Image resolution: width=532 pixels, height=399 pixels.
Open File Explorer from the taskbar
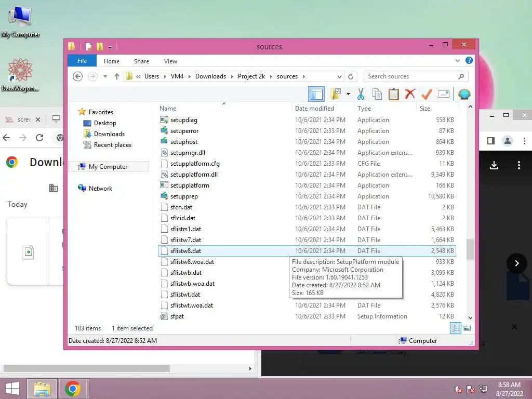42,389
